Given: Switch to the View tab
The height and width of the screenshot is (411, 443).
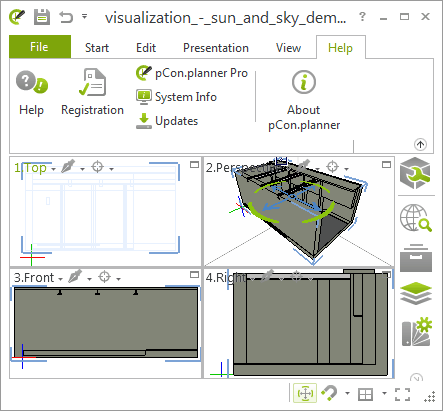Looking at the screenshot, I should coord(288,48).
